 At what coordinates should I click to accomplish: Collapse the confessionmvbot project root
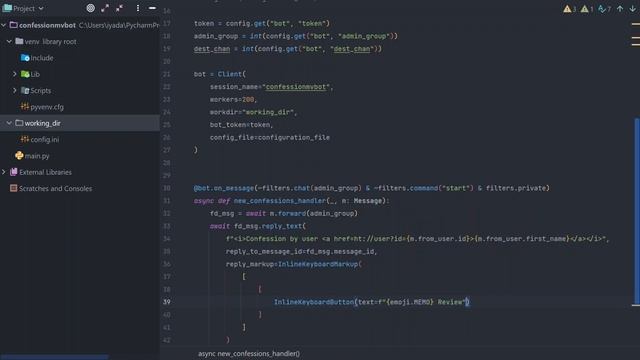4,25
